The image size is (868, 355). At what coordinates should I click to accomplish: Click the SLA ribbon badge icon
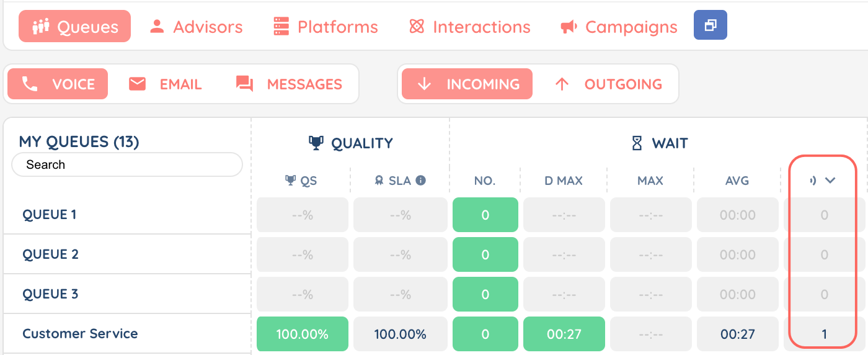(x=379, y=181)
